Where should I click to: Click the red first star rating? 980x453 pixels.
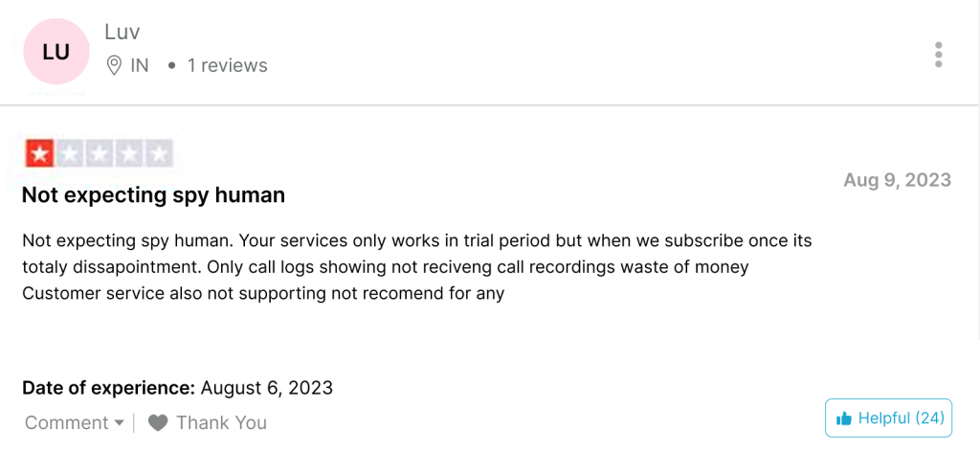(40, 153)
